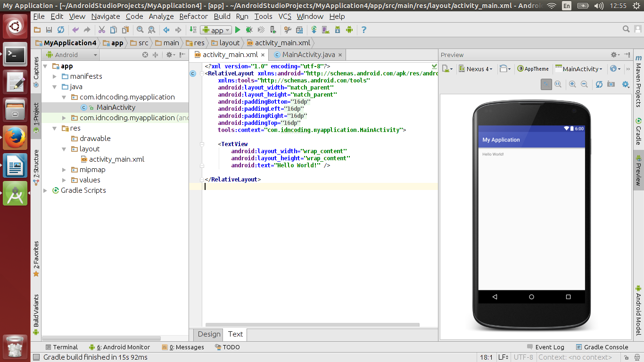This screenshot has width=644, height=362.
Task: Toggle the Preview side panel tab
Action: coord(638,171)
